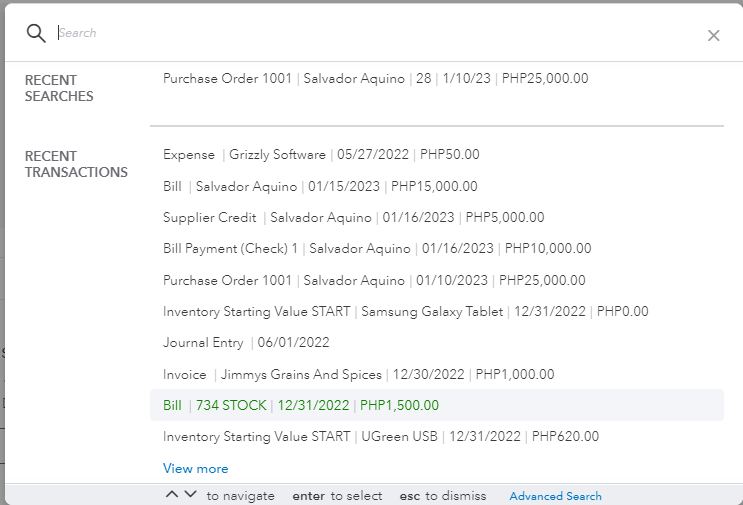Viewport: 743px width, 505px height.
Task: Select Purchase Order 1001 dated 01/10/2023
Action: coord(374,280)
